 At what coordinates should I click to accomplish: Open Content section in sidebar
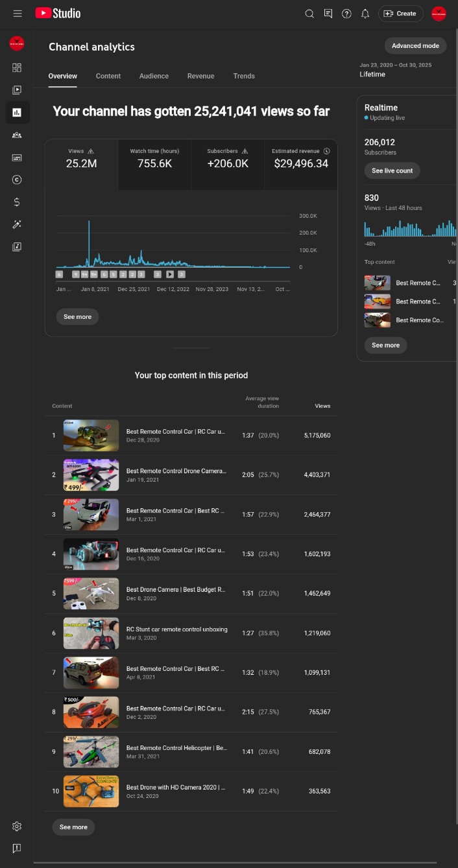point(17,90)
